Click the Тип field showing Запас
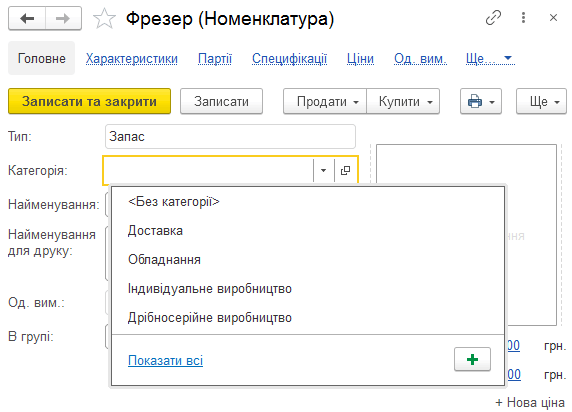 [x=230, y=136]
